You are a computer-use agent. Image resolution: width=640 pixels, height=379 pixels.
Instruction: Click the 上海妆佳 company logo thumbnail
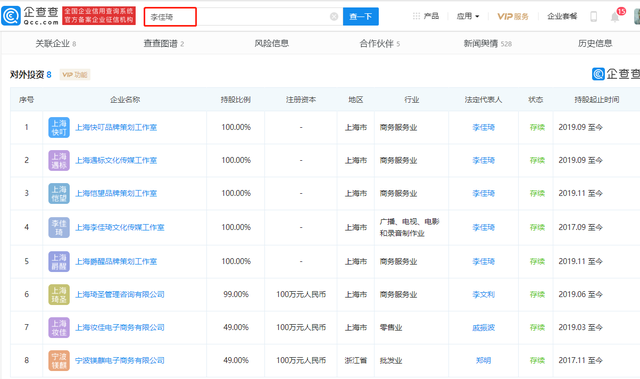[59, 328]
